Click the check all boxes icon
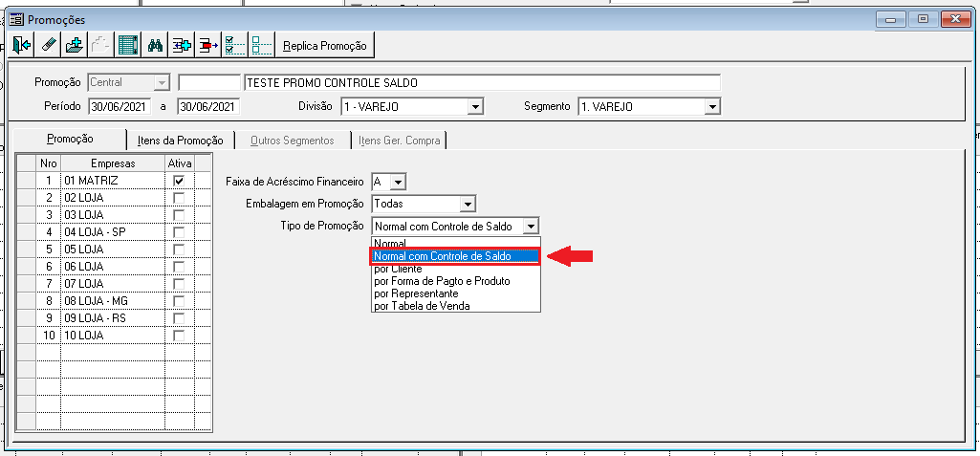The height and width of the screenshot is (456, 980). [x=235, y=46]
